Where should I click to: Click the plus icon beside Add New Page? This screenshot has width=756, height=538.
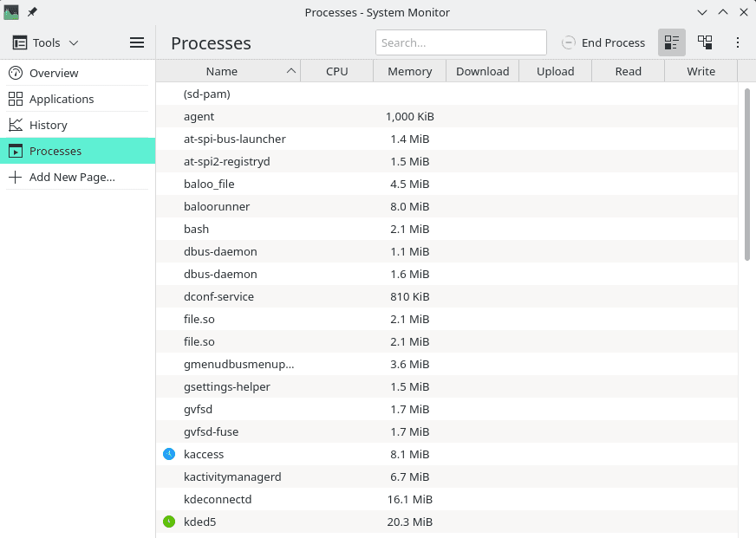coord(16,177)
